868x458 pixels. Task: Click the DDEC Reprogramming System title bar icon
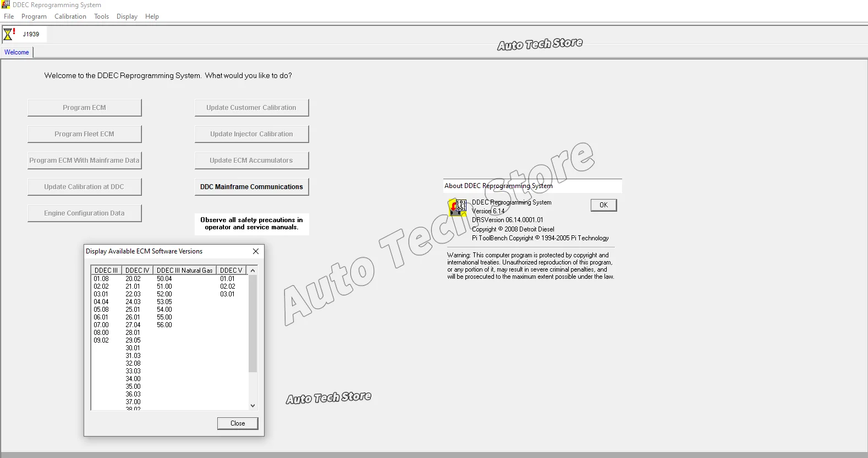tap(6, 5)
